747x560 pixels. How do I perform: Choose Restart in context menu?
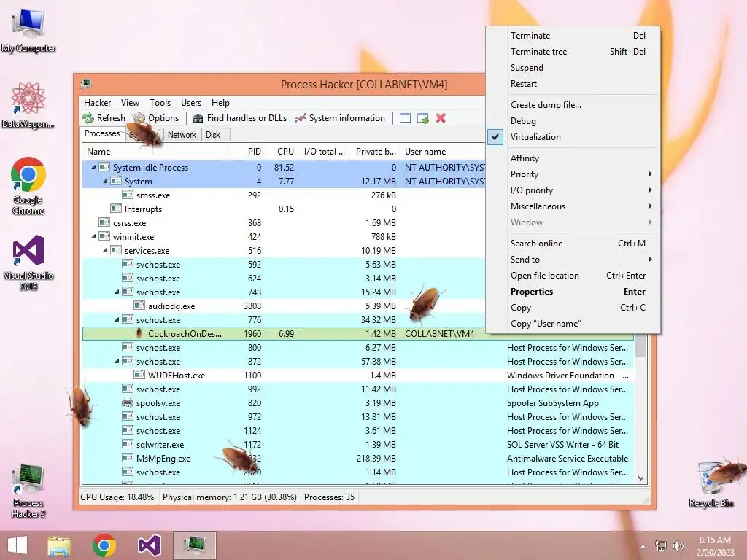point(573,83)
